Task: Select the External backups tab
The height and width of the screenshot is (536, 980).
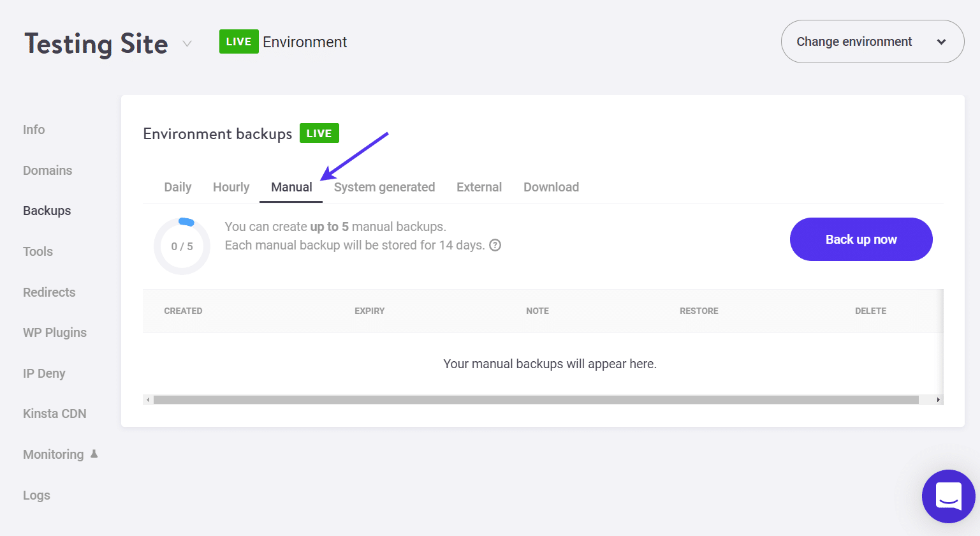Action: [479, 187]
